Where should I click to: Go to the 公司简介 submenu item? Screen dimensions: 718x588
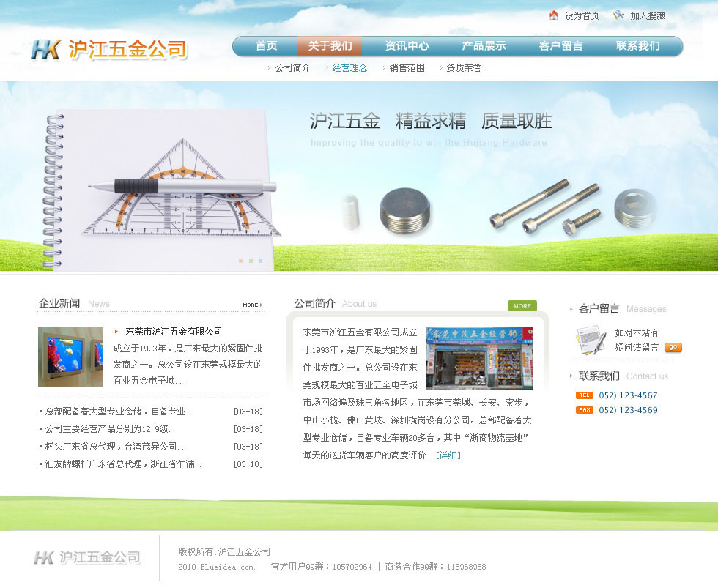(x=292, y=68)
